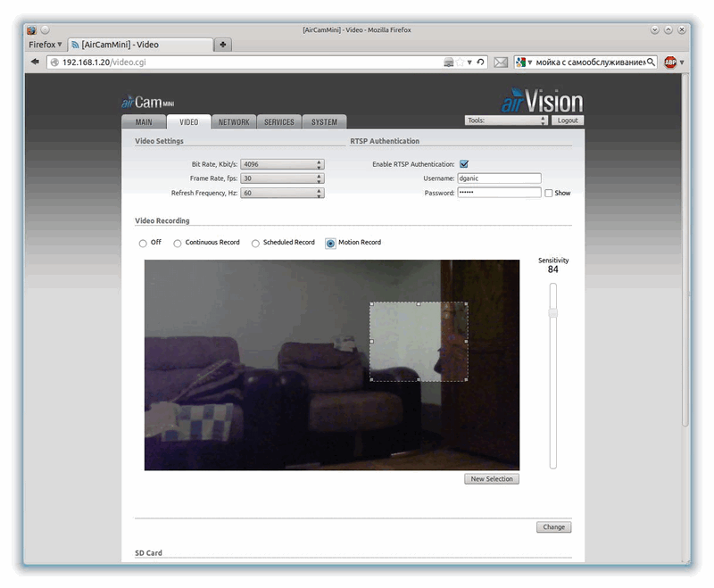Click the New Selection button
714x588 pixels.
pyautogui.click(x=492, y=479)
